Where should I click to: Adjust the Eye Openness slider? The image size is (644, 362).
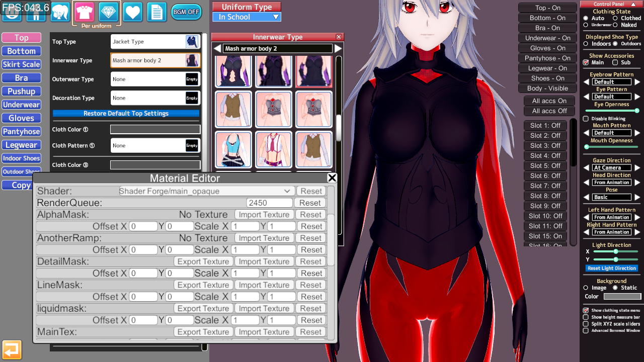click(611, 111)
